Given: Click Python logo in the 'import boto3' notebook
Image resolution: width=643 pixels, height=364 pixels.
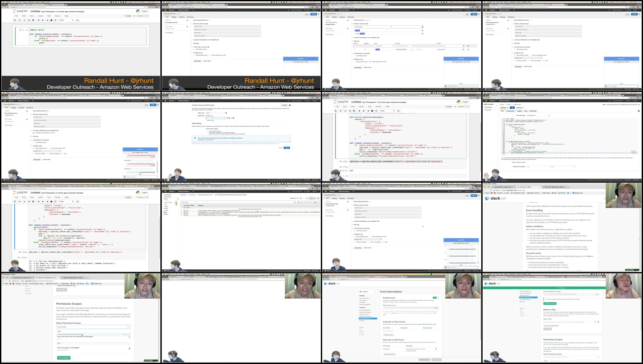Looking at the screenshot, I should click(x=138, y=11).
